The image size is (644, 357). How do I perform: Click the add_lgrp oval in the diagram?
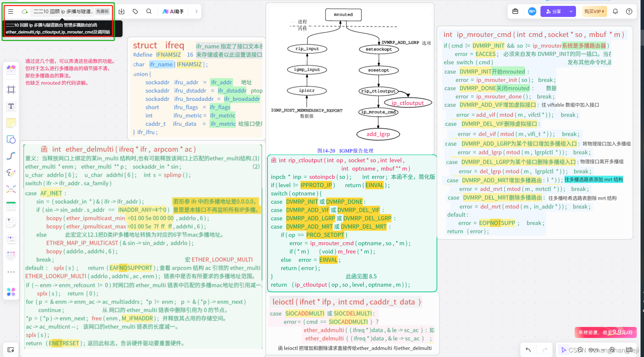tap(378, 134)
